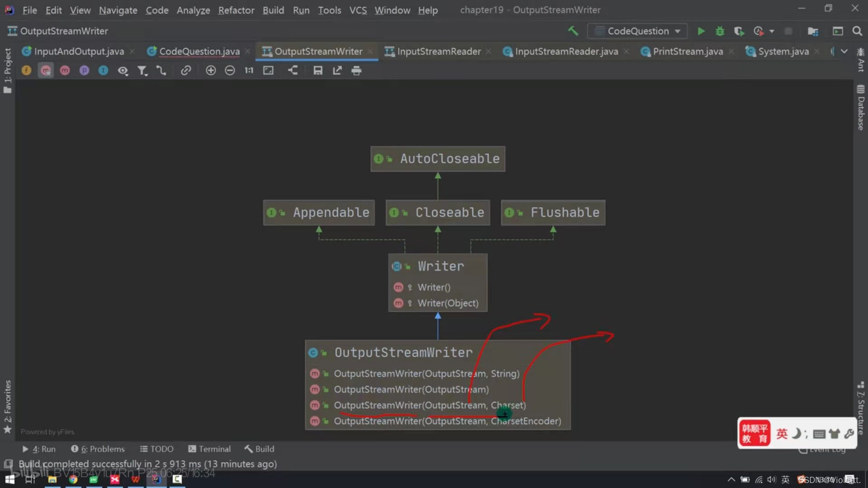Open the scope filter funnel dropdown

pyautogui.click(x=142, y=70)
